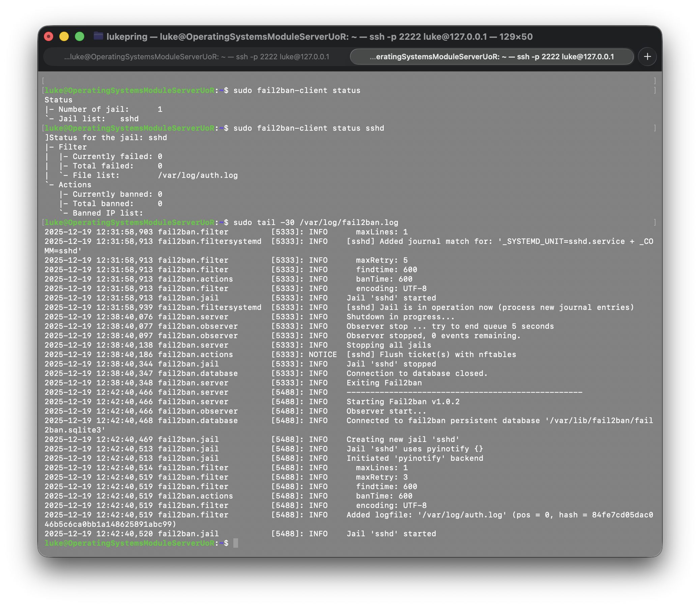
Task: Click 'Starting Fail2ban v1.0.2' log message
Action: pos(403,402)
